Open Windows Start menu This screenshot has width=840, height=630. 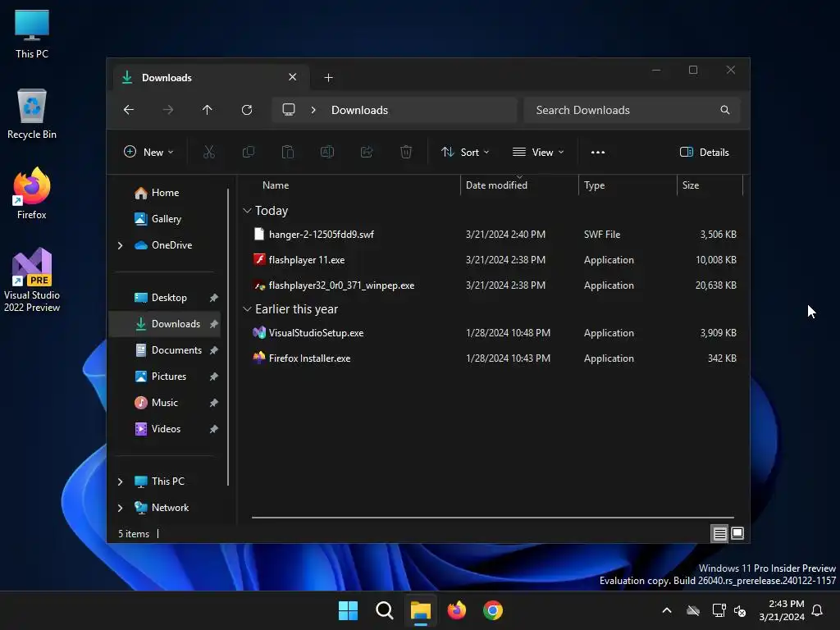point(348,610)
